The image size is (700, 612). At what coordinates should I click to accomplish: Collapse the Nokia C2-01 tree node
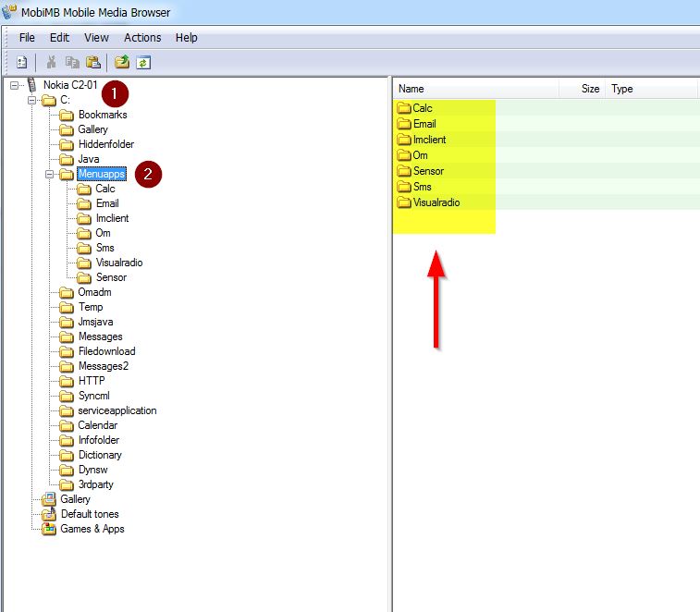[x=15, y=85]
